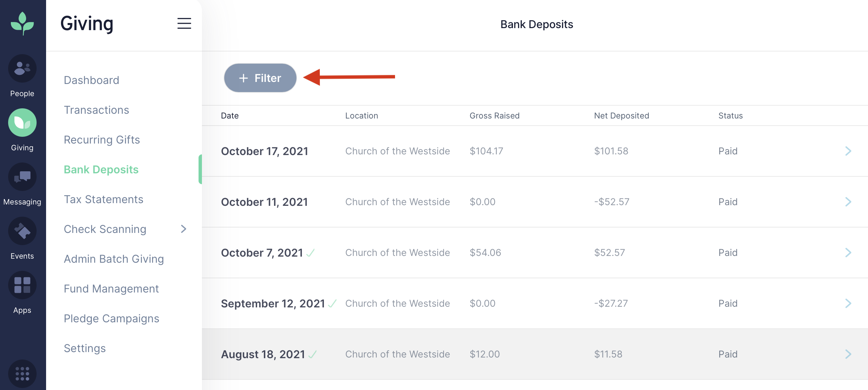Select the Giving leaf icon in sidebar
This screenshot has height=390, width=868.
22,123
